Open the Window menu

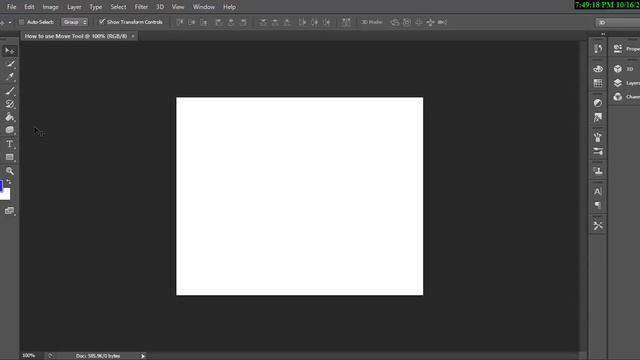[x=204, y=7]
